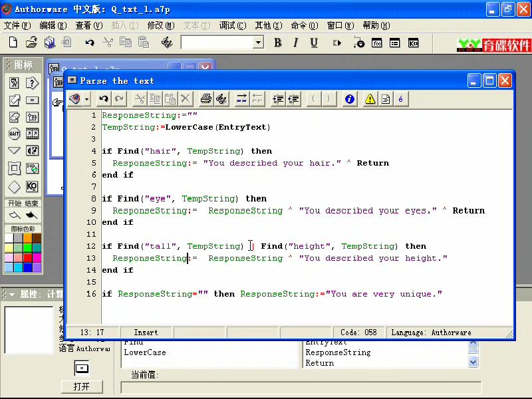Image resolution: width=532 pixels, height=399 pixels.
Task: Select the Navigate triangle icon in palette
Action: click(14, 150)
